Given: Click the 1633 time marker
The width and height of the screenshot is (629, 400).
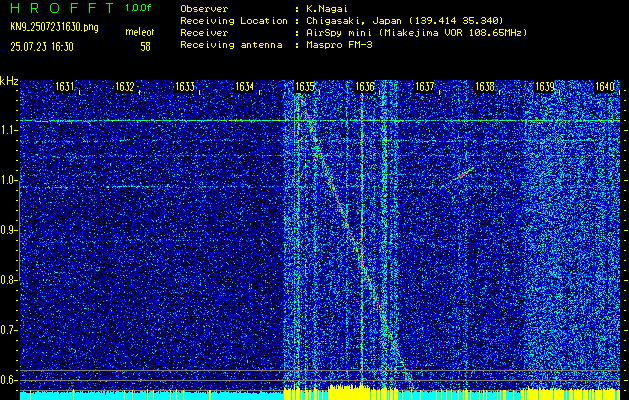Looking at the screenshot, I should click(x=185, y=87).
